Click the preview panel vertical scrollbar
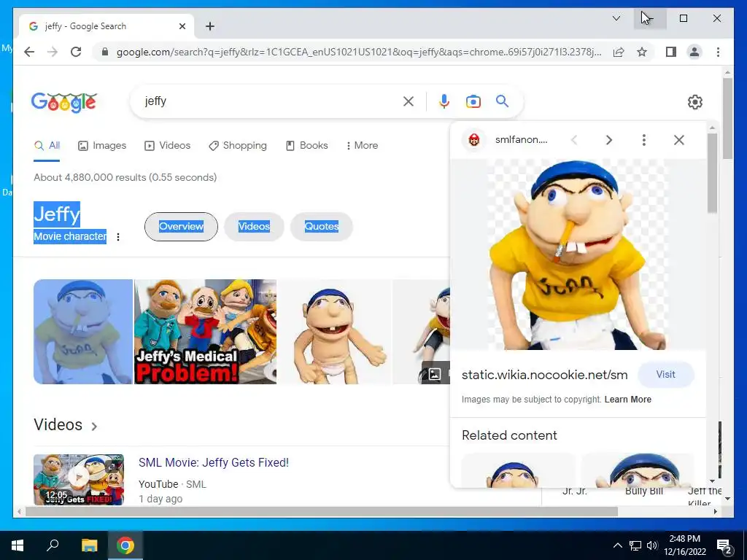Viewport: 747px width, 560px height. (x=712, y=173)
